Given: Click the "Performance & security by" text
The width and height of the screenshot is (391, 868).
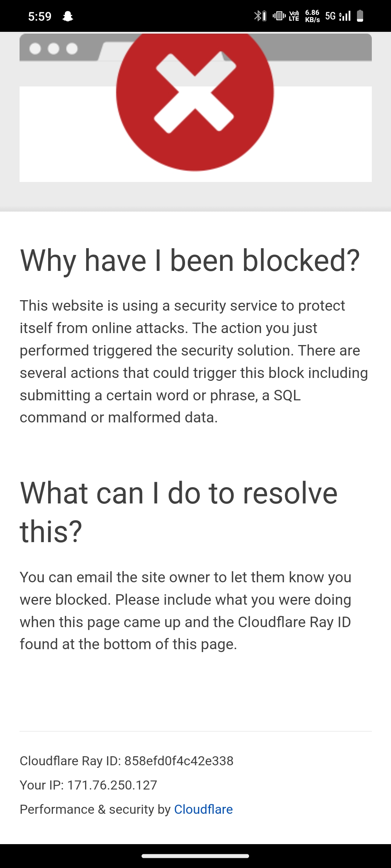Looking at the screenshot, I should point(95,809).
